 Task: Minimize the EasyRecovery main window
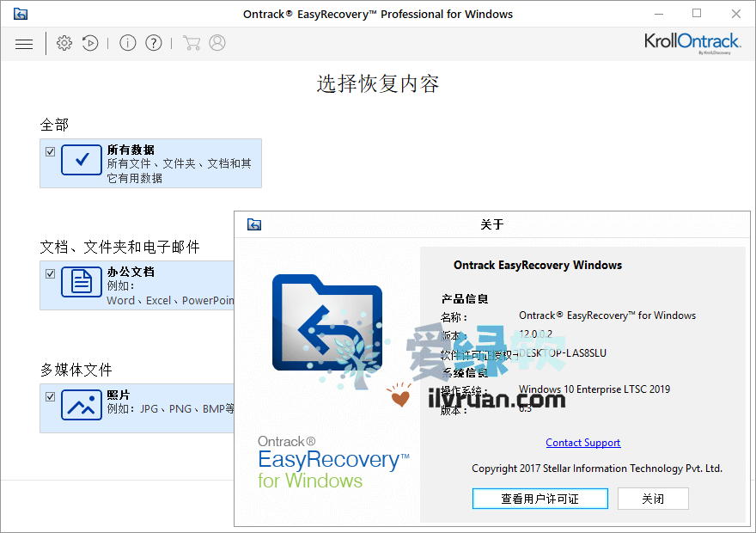[659, 14]
